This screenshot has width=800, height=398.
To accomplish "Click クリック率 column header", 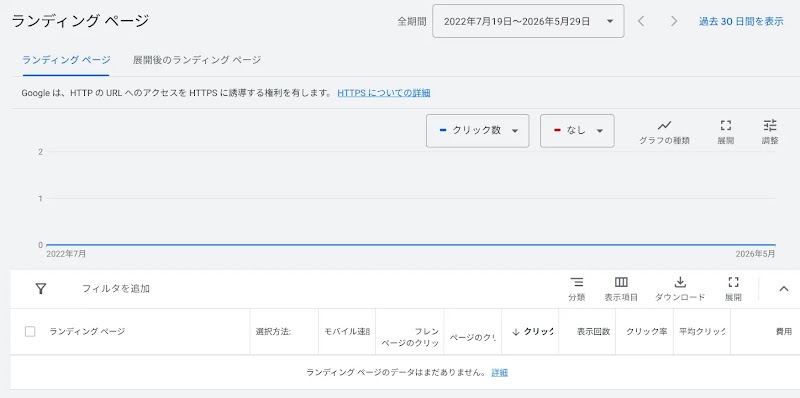I will 647,332.
